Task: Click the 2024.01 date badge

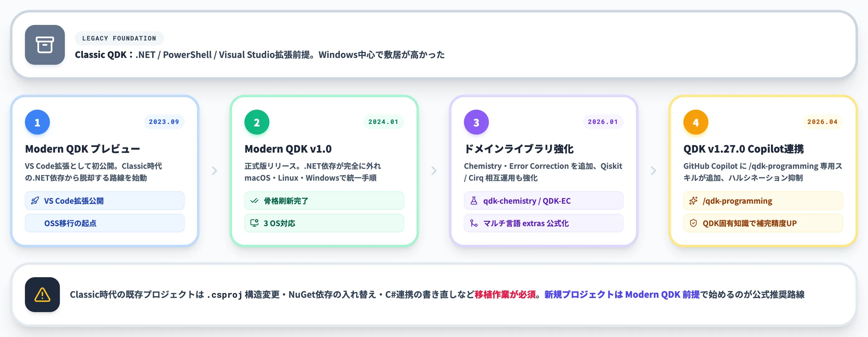Action: coord(383,122)
